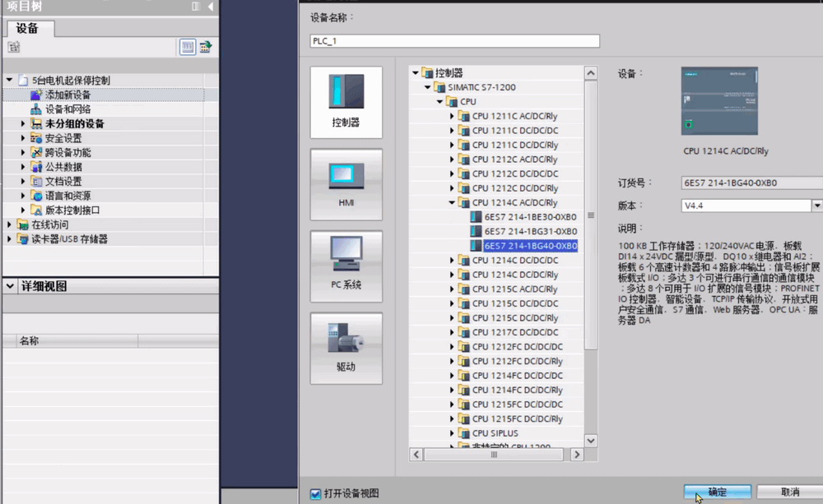This screenshot has height=504, width=823.
Task: Select order number 6ES7 214-1BE30-0XB0
Action: click(x=530, y=217)
